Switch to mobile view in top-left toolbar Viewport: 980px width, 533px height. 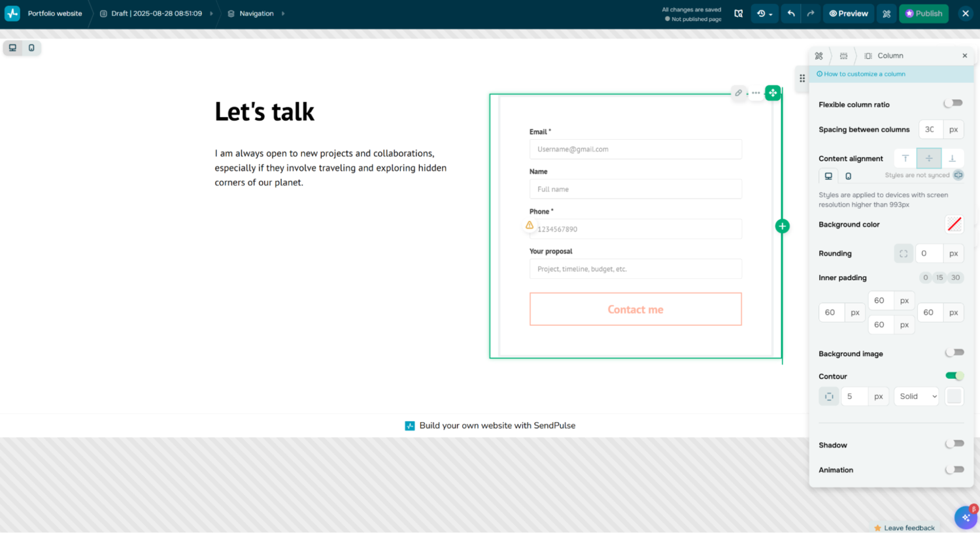tap(30, 48)
